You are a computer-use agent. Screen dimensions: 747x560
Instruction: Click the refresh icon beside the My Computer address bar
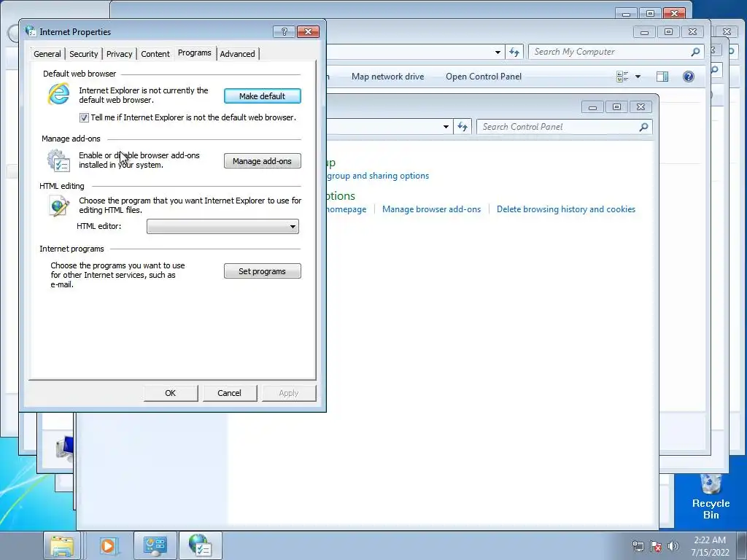coord(514,52)
